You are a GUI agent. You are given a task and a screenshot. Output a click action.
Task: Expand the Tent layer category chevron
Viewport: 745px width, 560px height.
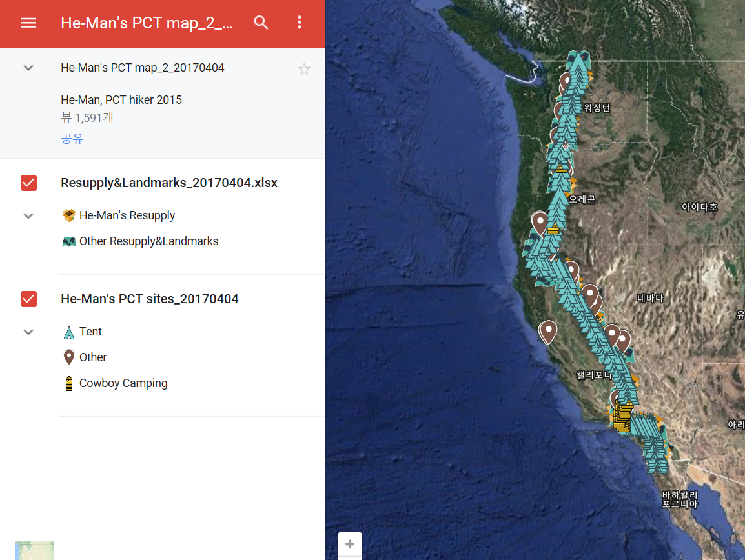pos(28,332)
